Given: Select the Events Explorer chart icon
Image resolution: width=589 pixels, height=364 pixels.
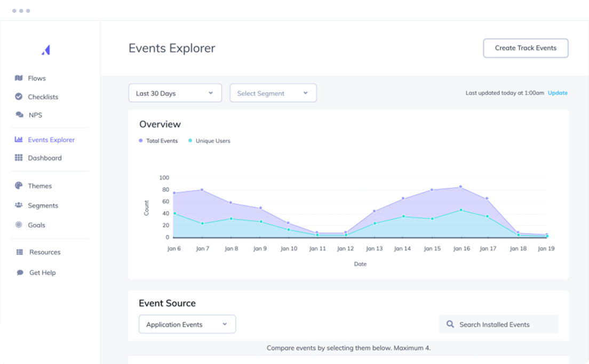Looking at the screenshot, I should click(18, 140).
